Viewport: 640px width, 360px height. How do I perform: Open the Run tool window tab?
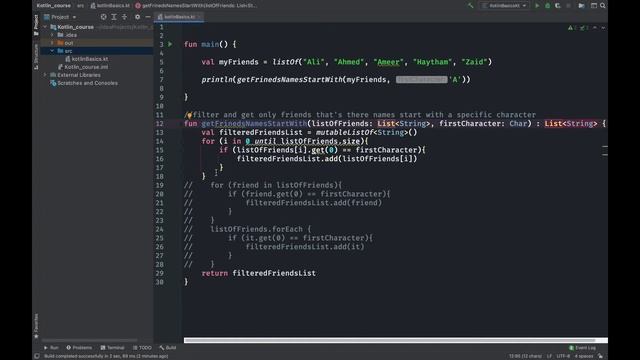[x=51, y=348]
